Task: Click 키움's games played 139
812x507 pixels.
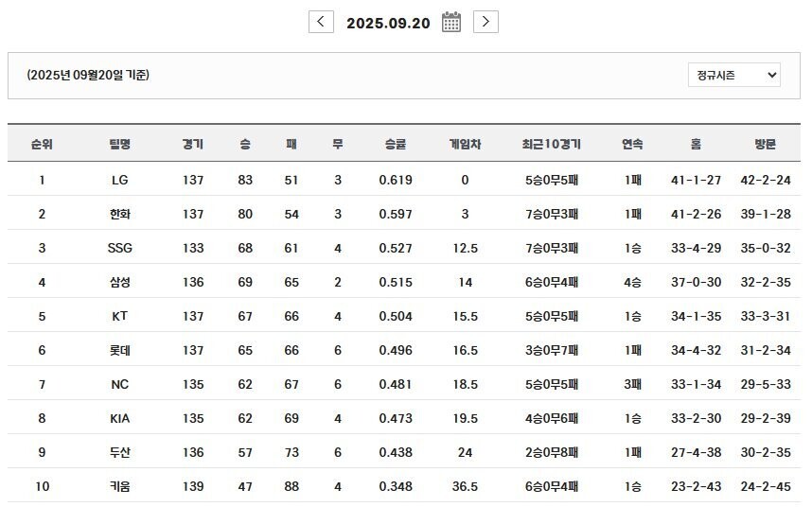Action: click(x=193, y=486)
